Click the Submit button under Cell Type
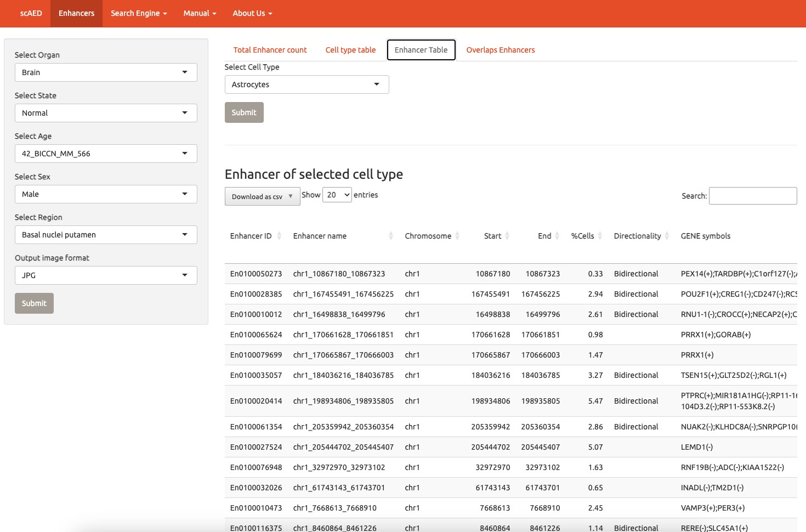The width and height of the screenshot is (806, 532). click(244, 112)
